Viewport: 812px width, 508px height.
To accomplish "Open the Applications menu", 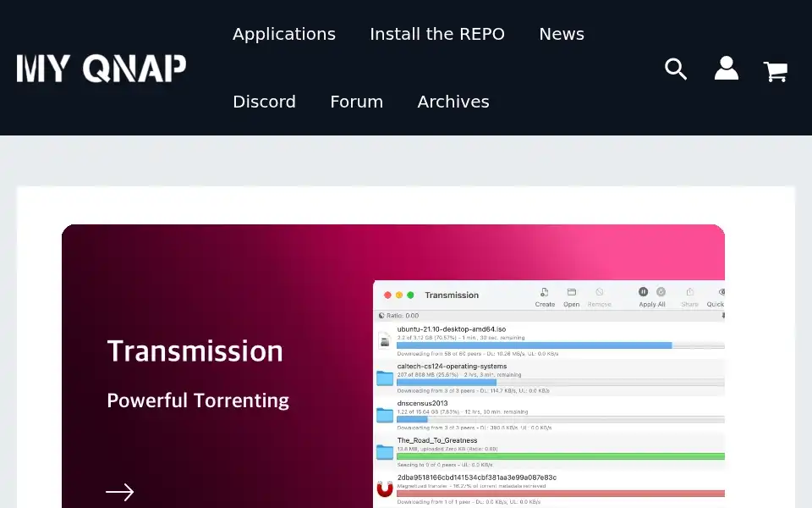I will (284, 34).
